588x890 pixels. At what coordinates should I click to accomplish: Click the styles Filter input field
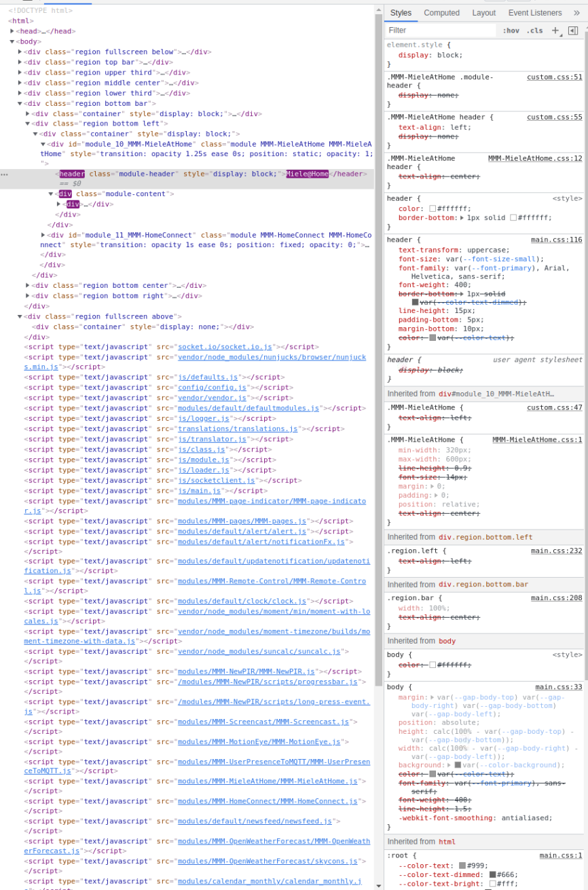point(441,31)
